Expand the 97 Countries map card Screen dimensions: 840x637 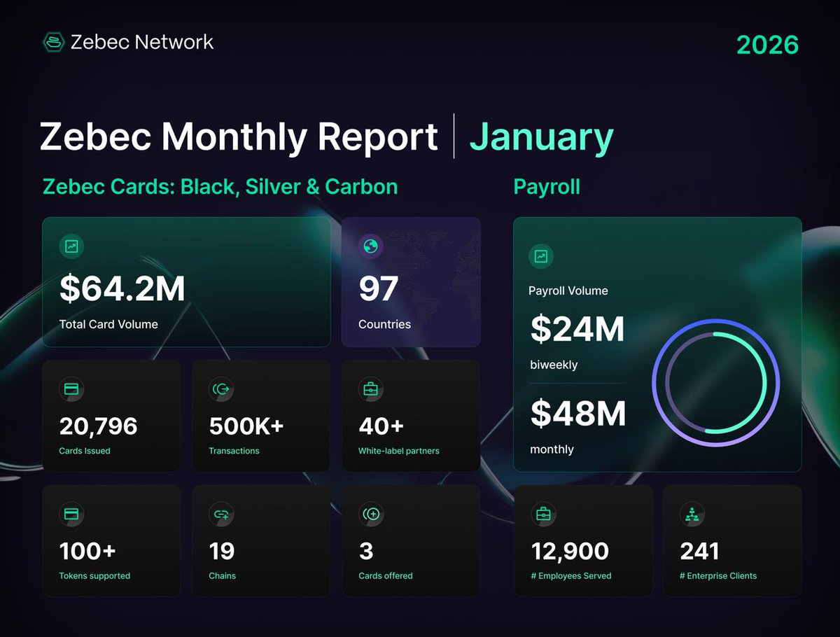point(411,283)
